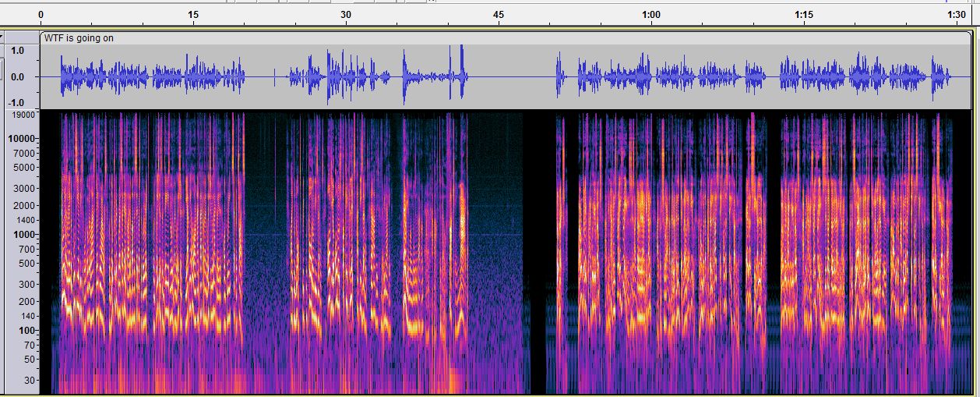Click the 7000 label on frequency scale
This screenshot has width=980, height=397.
(25, 153)
